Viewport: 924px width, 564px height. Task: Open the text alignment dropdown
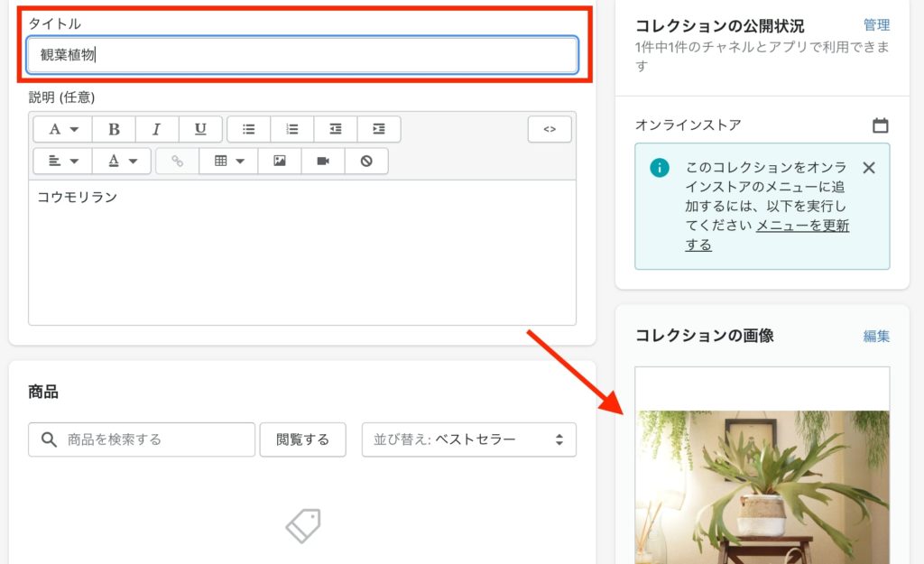[63, 161]
